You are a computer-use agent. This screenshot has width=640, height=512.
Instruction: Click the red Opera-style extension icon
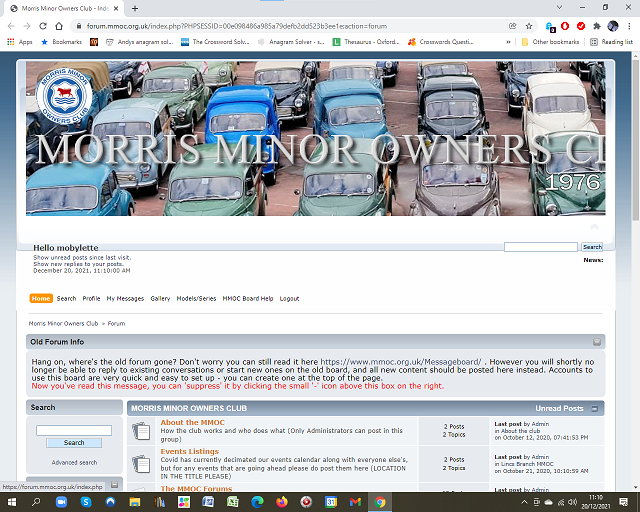[x=565, y=26]
